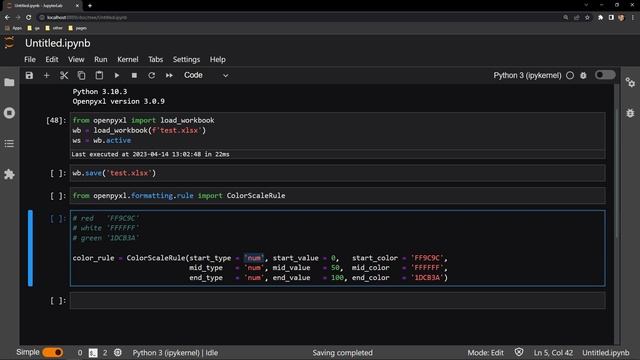This screenshot has width=640, height=360.
Task: Click the notebook vertical scrollbar
Action: [x=616, y=173]
